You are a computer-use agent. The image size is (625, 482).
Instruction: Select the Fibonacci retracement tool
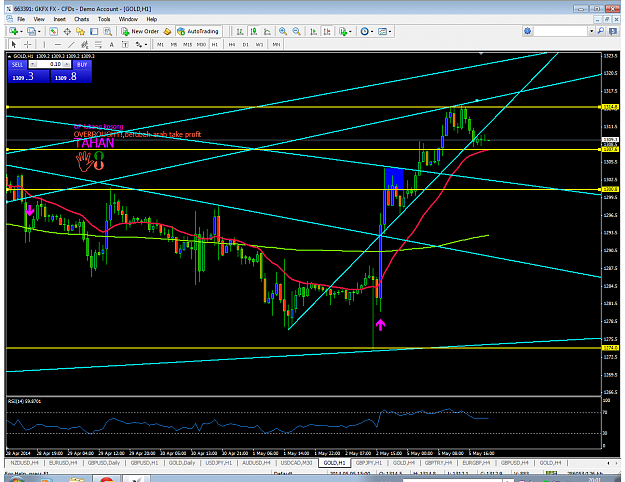point(98,44)
